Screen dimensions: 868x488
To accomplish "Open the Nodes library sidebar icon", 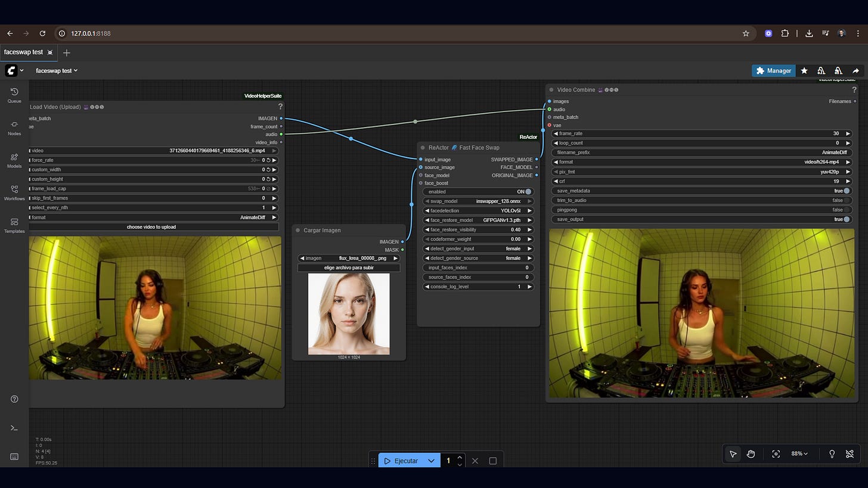I will pos(14,128).
